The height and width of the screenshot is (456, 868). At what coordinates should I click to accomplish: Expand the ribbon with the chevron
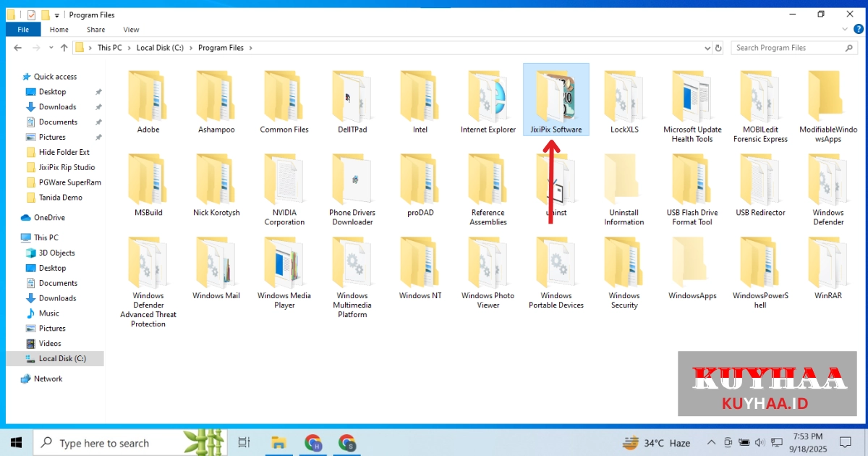pos(846,29)
